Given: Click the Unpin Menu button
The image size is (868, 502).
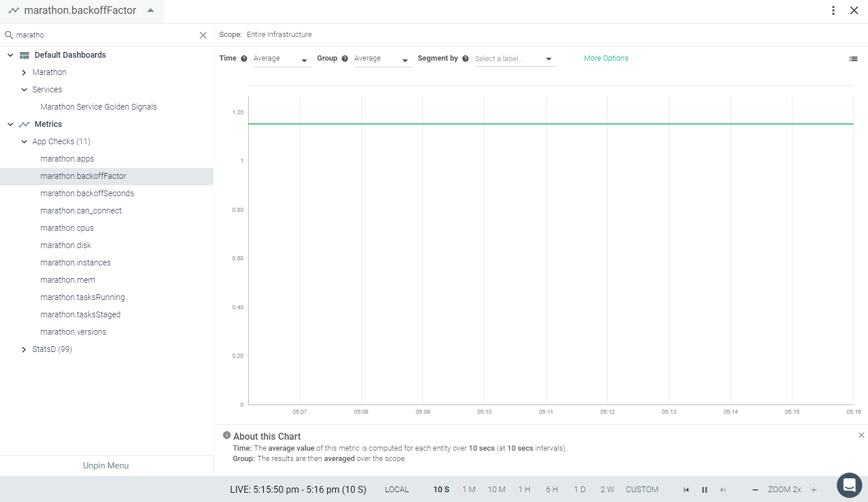Looking at the screenshot, I should (x=106, y=466).
